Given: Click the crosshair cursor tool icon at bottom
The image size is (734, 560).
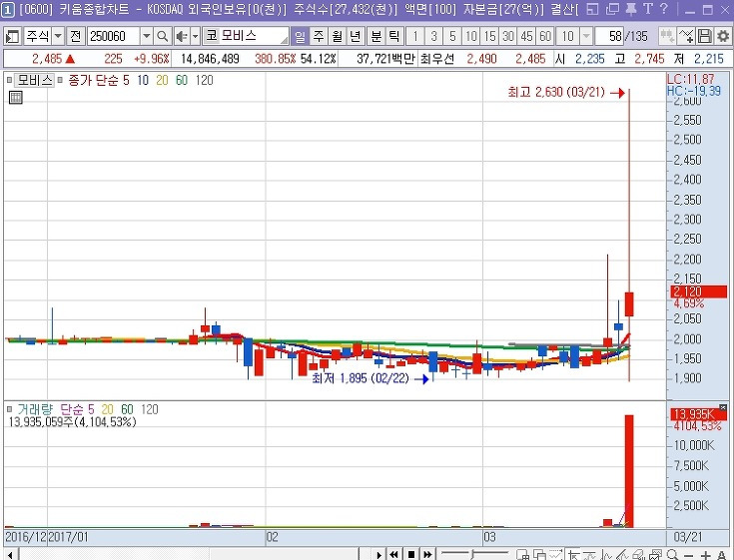Looking at the screenshot, I should (573, 554).
